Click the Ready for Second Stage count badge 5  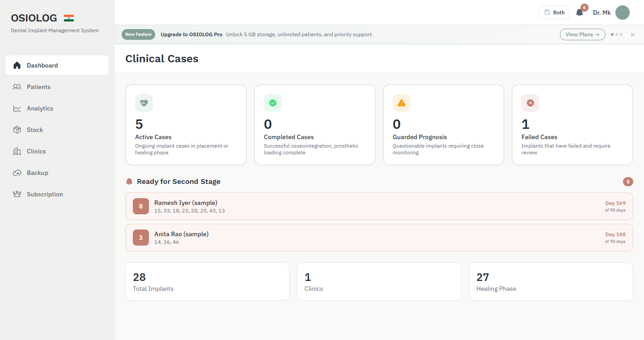(628, 182)
